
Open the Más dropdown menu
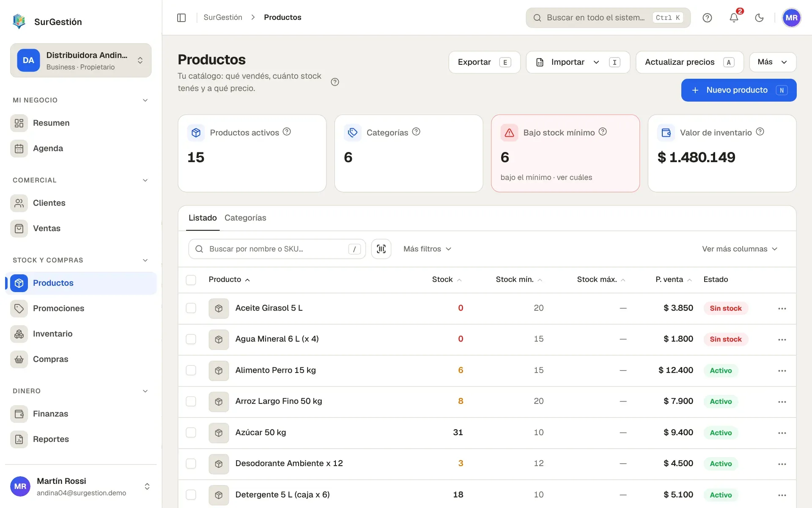coord(773,62)
